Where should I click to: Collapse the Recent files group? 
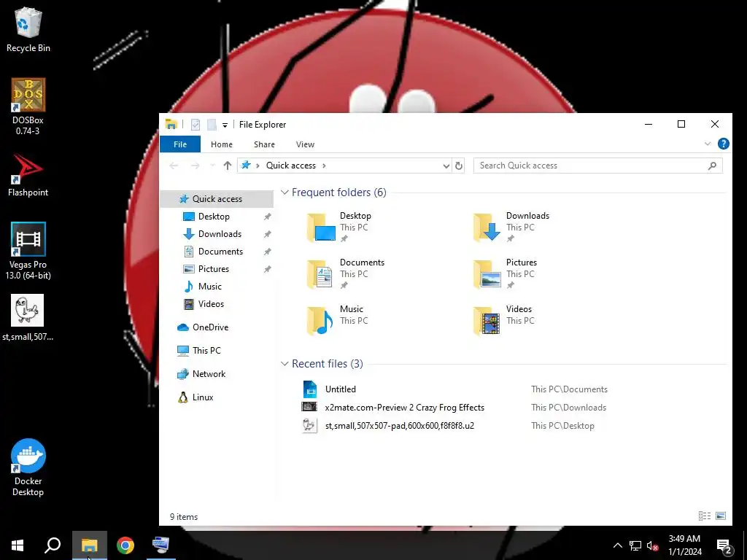pos(285,364)
